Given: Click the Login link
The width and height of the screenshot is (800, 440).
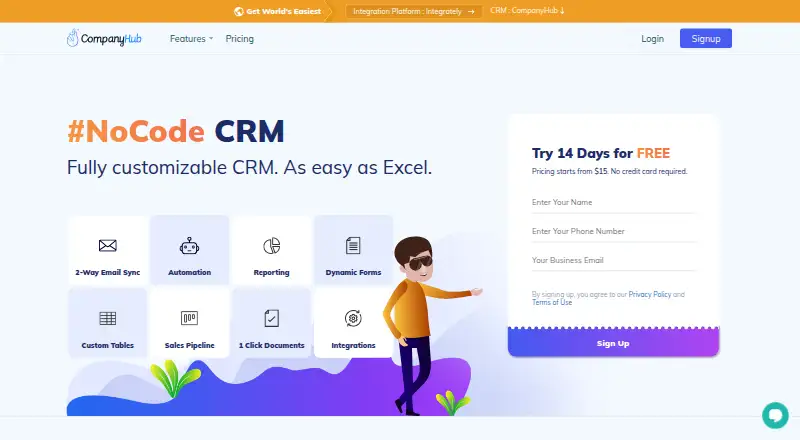Looking at the screenshot, I should 653,39.
